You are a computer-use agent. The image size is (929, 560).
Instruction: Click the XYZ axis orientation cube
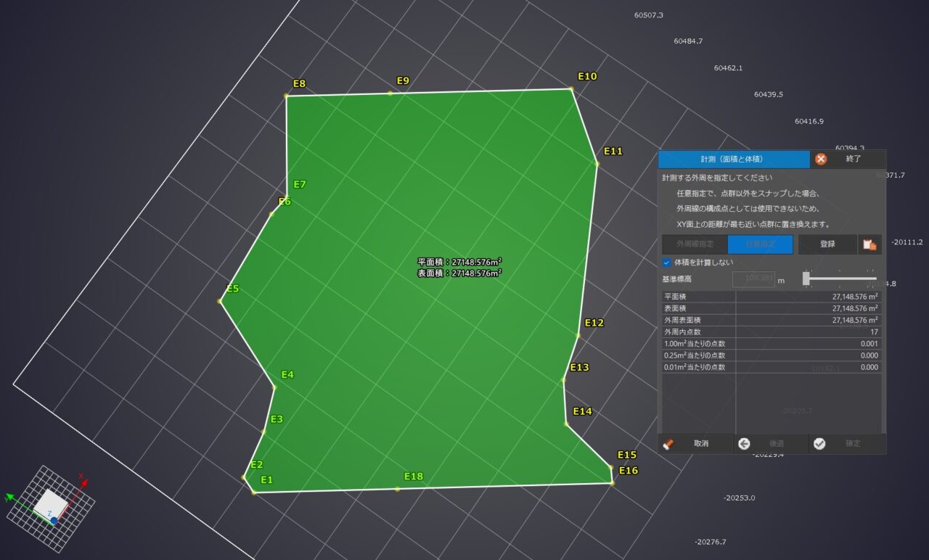pos(51,498)
